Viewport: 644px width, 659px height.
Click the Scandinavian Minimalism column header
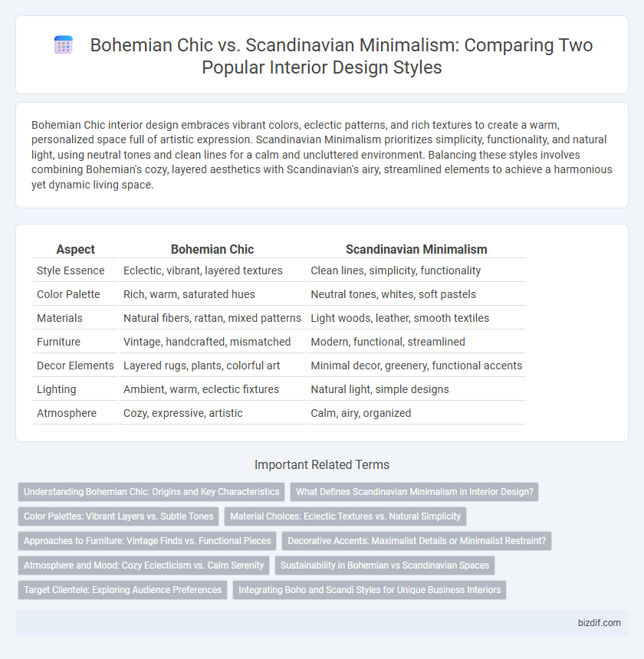click(x=416, y=249)
